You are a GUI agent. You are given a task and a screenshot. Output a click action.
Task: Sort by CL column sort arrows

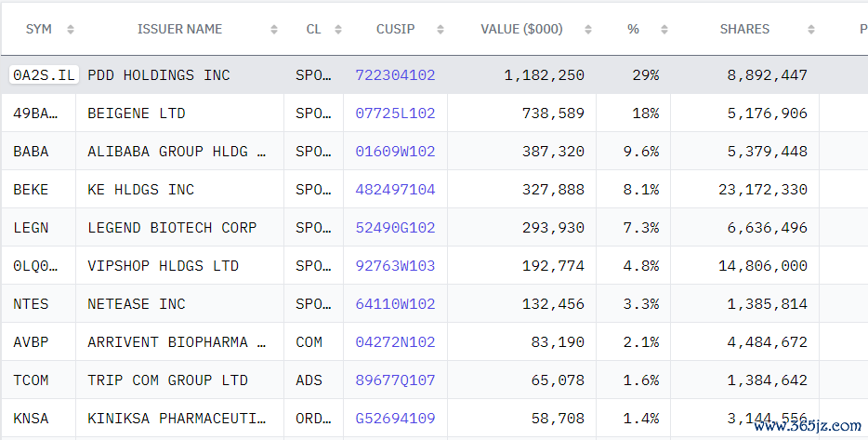(338, 30)
